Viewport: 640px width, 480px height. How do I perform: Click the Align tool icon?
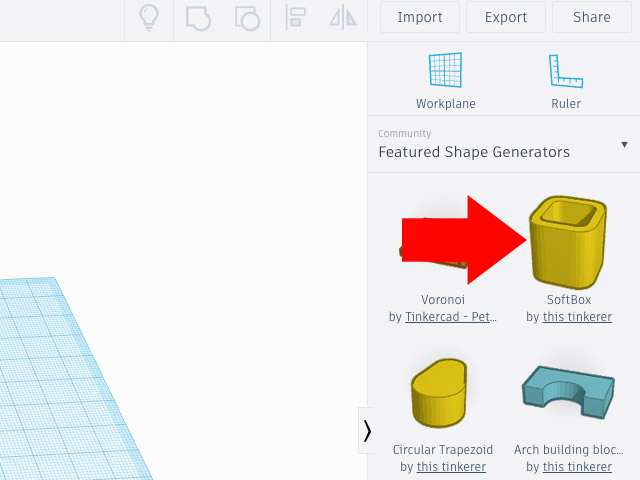tap(295, 17)
